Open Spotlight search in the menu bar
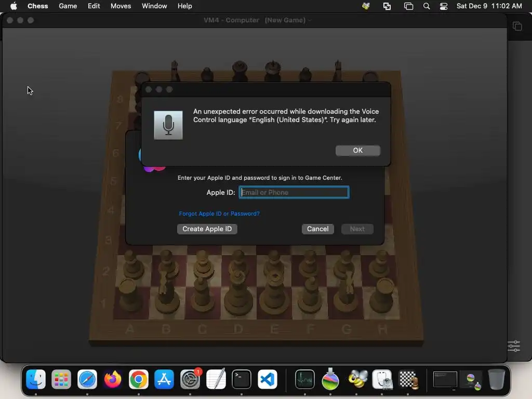The height and width of the screenshot is (399, 532). tap(427, 6)
